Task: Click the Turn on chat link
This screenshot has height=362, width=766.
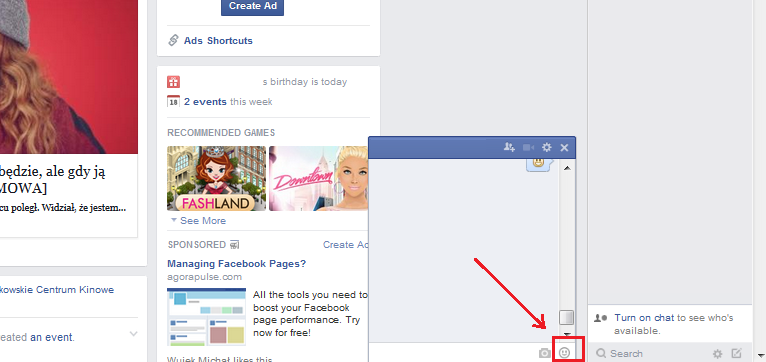Action: 644,318
